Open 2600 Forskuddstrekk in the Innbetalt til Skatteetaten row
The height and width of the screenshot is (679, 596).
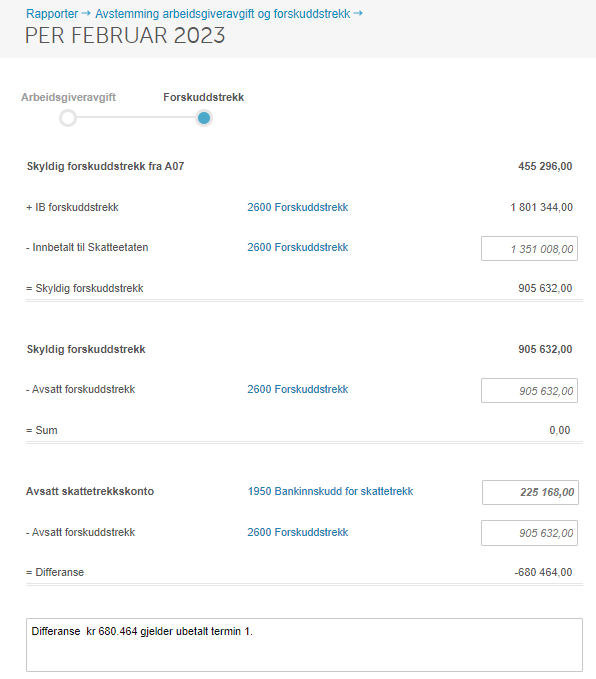(298, 247)
